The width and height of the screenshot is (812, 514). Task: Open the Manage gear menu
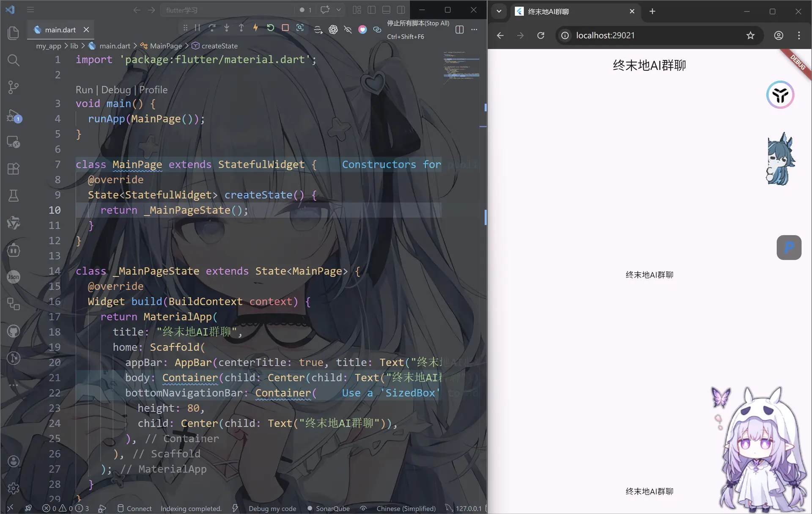point(14,488)
